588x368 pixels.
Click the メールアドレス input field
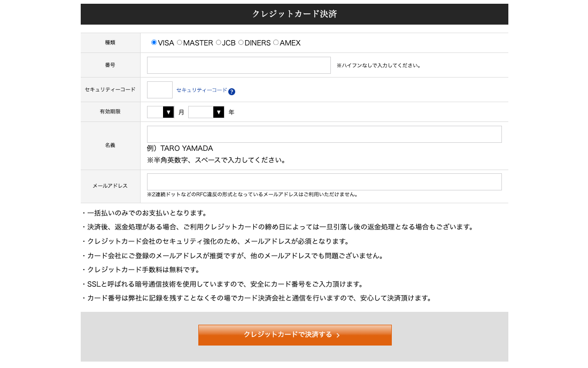[324, 181]
